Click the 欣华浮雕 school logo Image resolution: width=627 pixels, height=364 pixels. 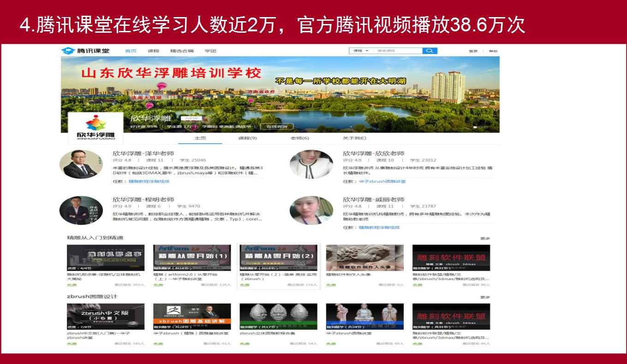(x=96, y=128)
